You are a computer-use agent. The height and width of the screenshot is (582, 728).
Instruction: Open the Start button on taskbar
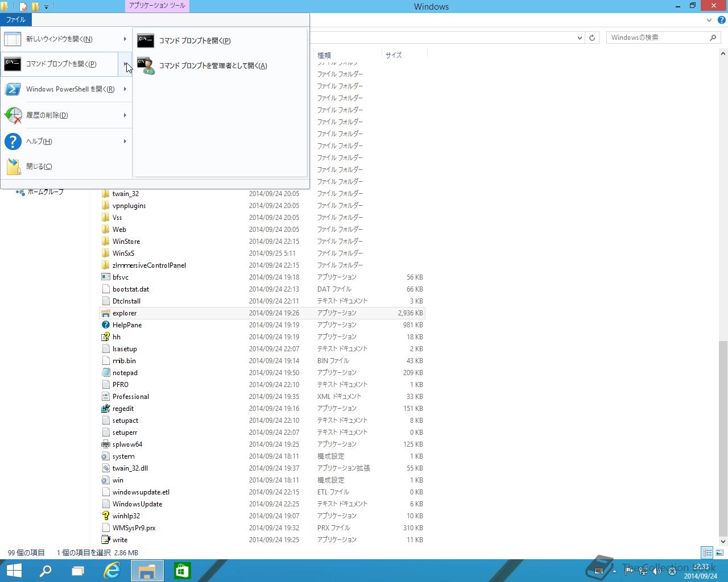coord(14,571)
